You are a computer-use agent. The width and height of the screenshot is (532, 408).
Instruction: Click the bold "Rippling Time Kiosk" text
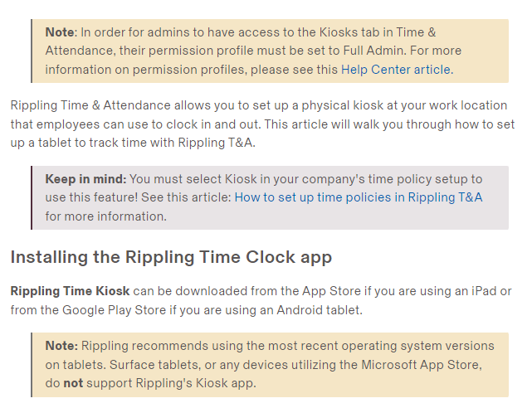pos(70,291)
